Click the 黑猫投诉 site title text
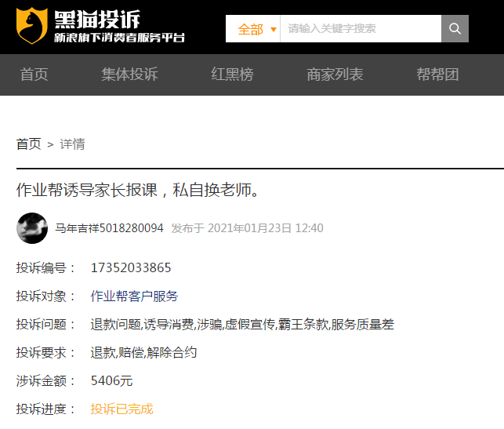Screen dimensions: 504x429 [x=97, y=20]
